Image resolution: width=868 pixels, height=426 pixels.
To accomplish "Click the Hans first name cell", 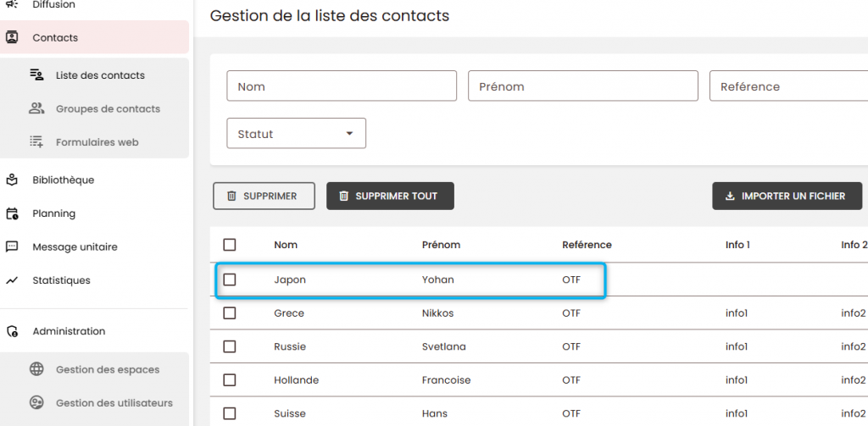I will coord(435,414).
